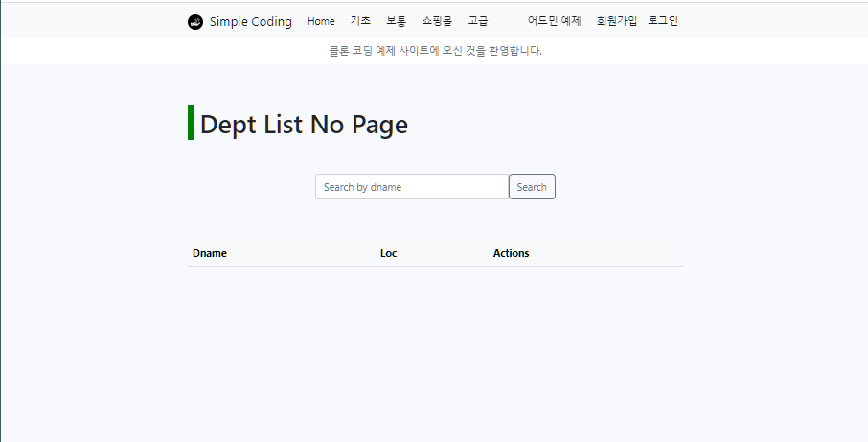This screenshot has width=868, height=442.
Task: Click the Dname column header
Action: click(210, 253)
